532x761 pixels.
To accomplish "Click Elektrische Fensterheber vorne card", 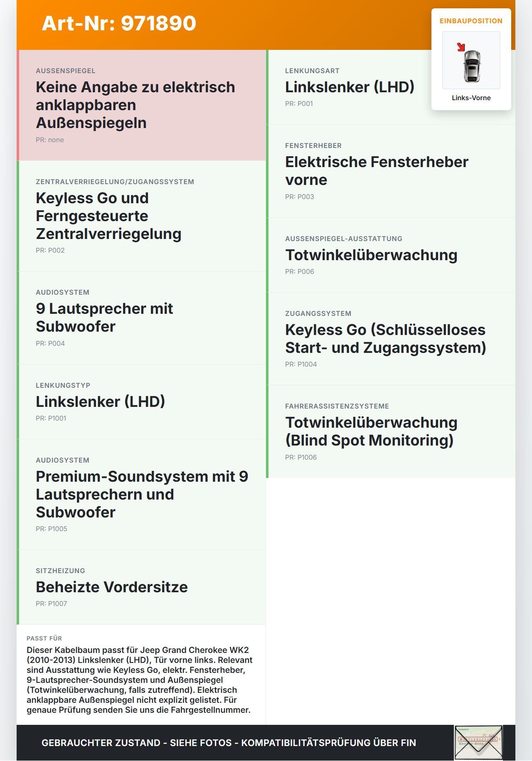I will (x=391, y=171).
